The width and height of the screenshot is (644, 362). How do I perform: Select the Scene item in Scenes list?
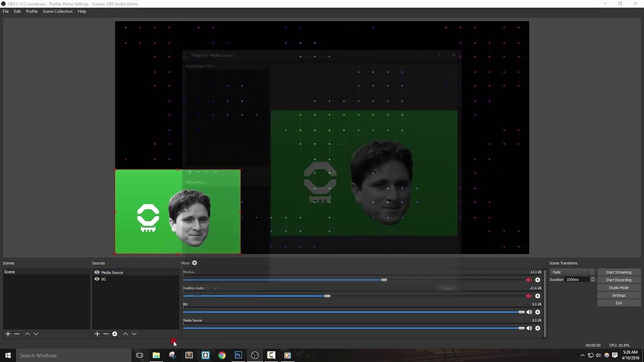point(46,272)
